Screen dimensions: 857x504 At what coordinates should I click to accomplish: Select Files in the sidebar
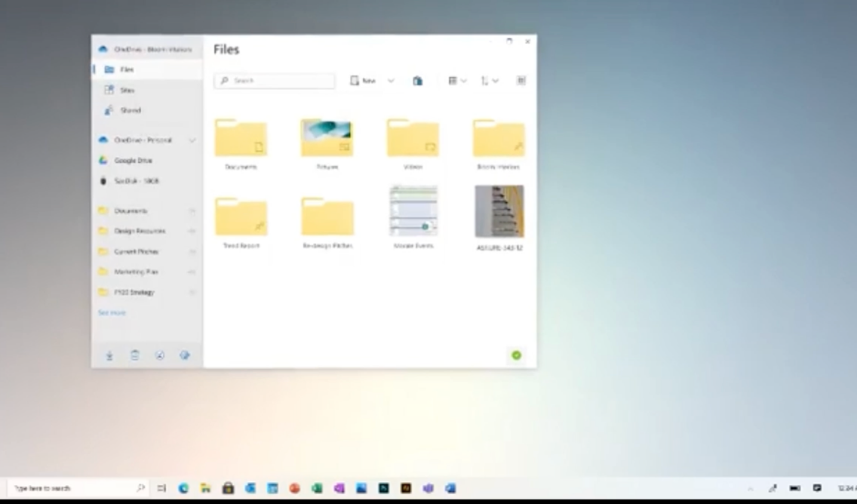click(126, 69)
